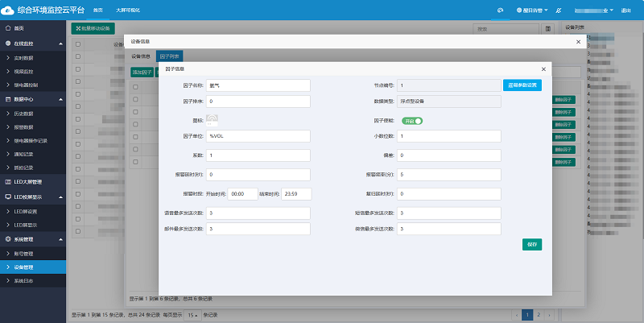This screenshot has height=323, width=644.
Task: Close the 因子信息 dialog
Action: (x=543, y=69)
